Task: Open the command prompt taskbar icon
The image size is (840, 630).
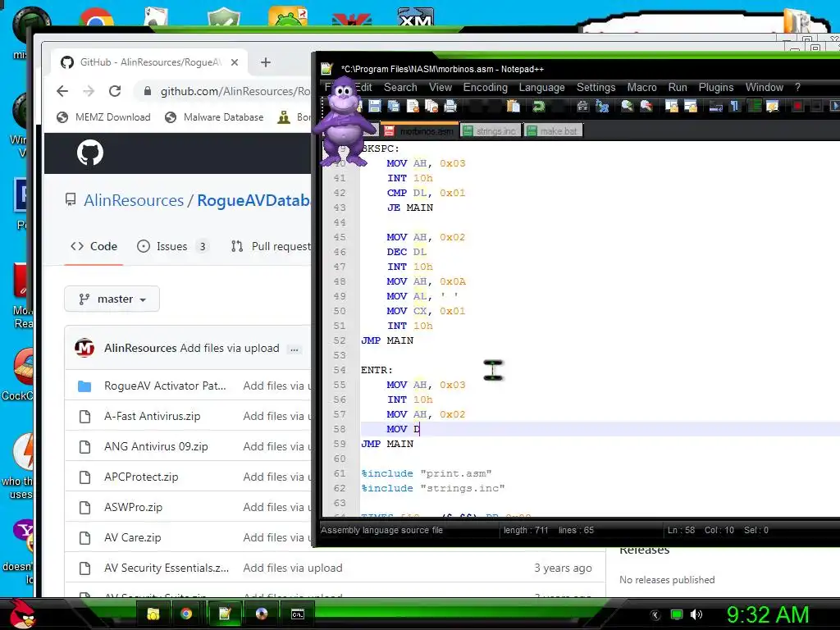Action: 297,614
